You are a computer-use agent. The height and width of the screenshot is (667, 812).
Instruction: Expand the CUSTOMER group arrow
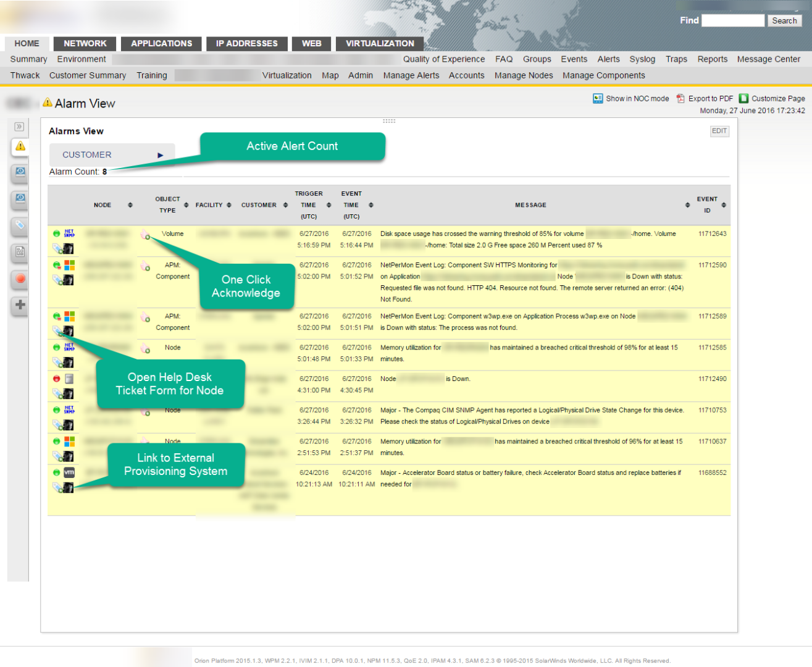click(x=161, y=155)
